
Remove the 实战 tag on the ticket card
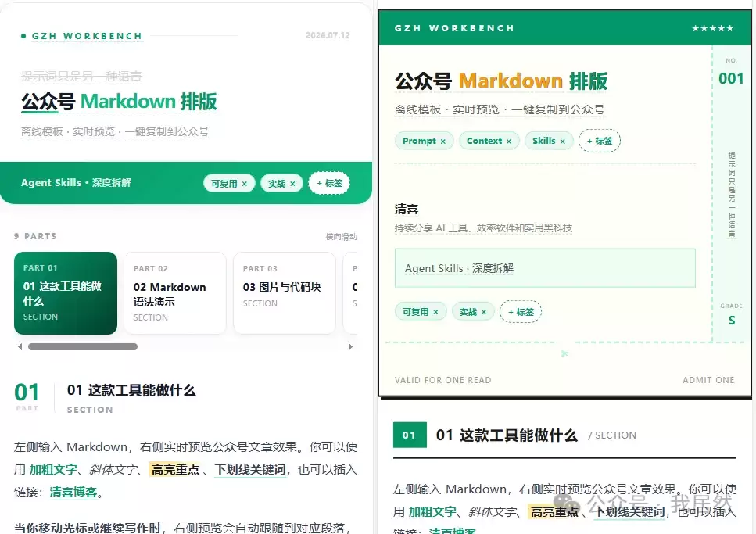pos(484,312)
